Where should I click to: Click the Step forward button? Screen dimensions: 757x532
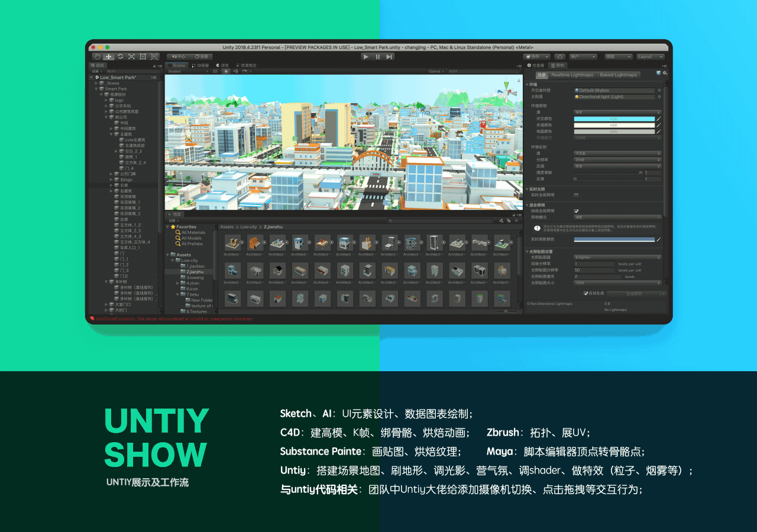point(389,57)
